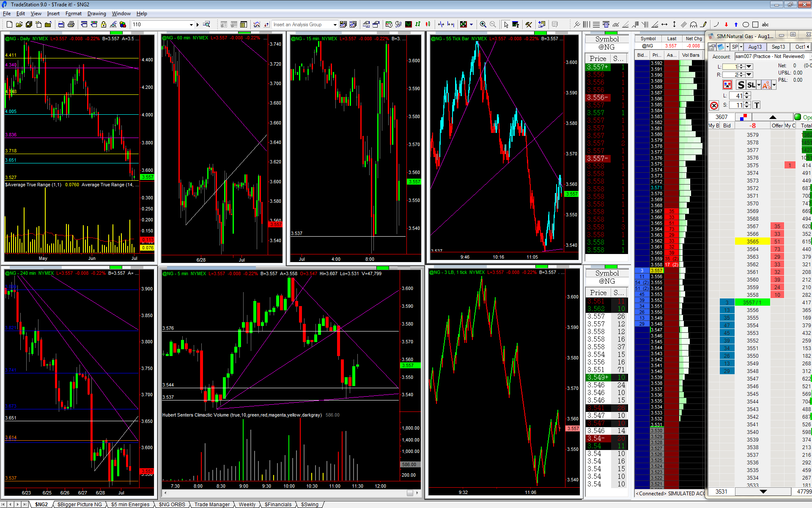This screenshot has width=812, height=508.
Task: Select the blue Up Arrow drawing tool
Action: click(x=736, y=25)
